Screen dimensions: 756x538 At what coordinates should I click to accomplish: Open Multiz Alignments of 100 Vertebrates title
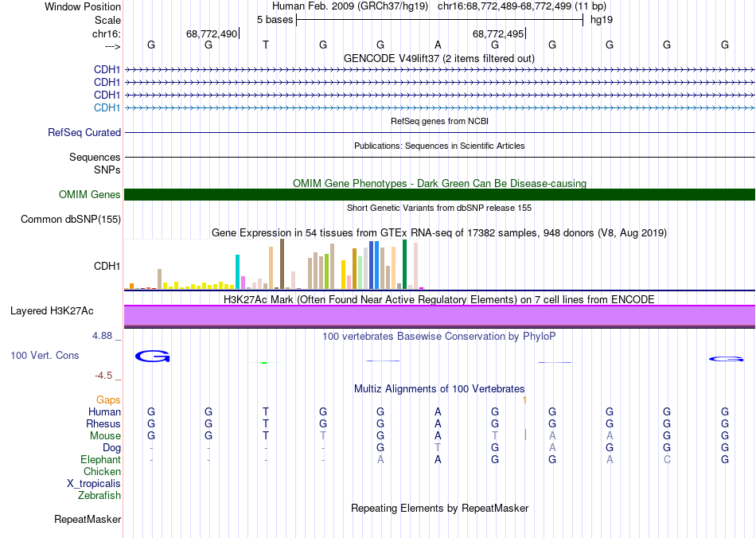pos(438,389)
